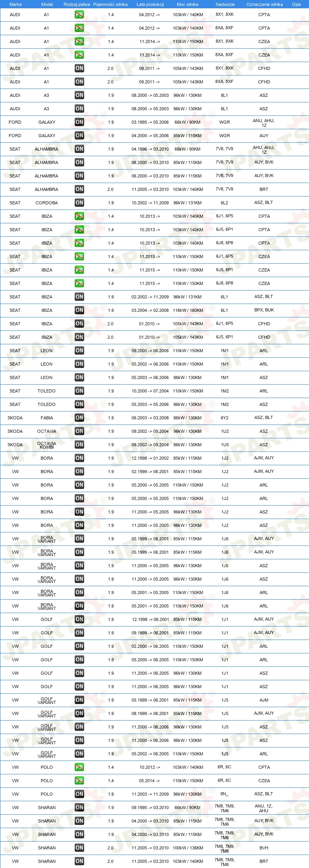309x868 pixels.
Task: Click production date 03.1995 -> 05.2006
Action: click(x=150, y=122)
